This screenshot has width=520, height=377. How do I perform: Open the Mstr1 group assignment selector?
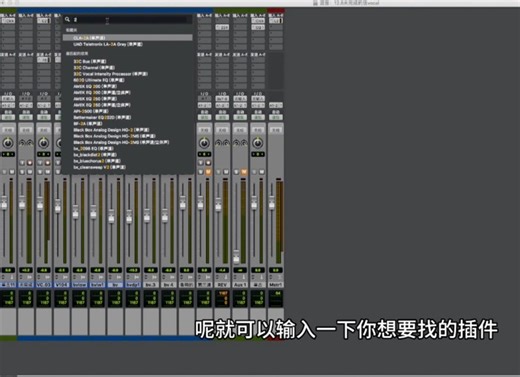pos(276,130)
